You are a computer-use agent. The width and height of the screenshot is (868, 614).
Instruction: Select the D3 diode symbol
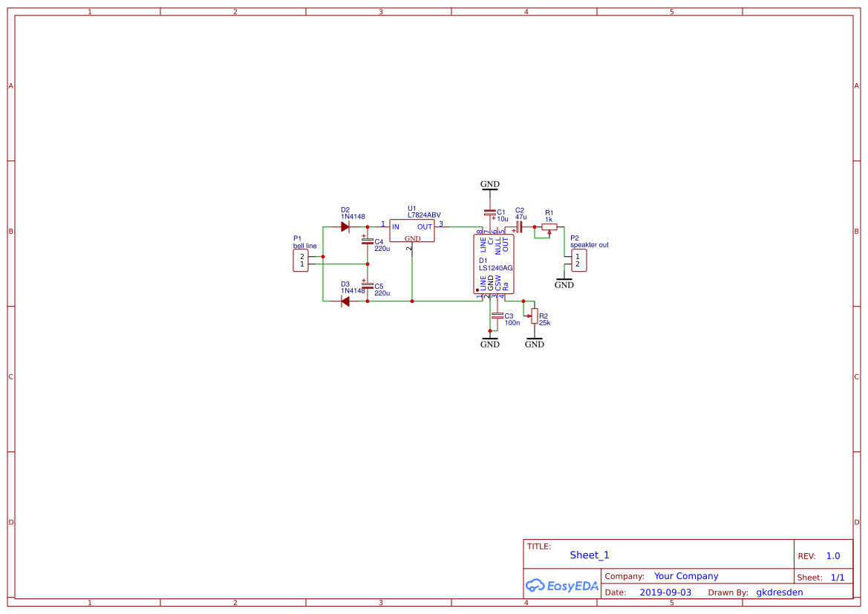[345, 301]
